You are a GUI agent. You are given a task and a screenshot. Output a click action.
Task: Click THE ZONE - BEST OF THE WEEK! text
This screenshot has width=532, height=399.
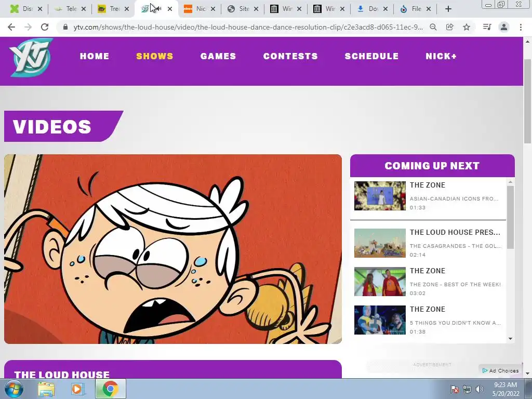455,284
